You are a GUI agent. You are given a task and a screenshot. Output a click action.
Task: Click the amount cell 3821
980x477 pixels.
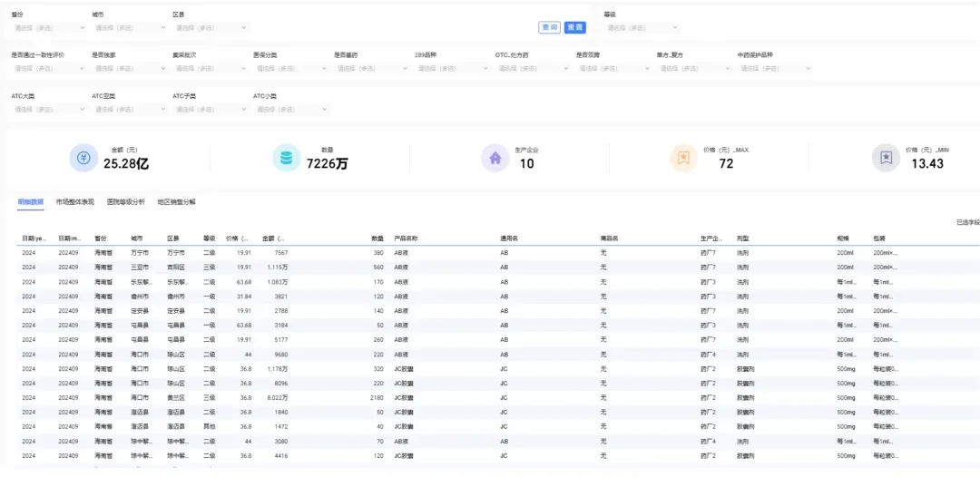coord(281,296)
